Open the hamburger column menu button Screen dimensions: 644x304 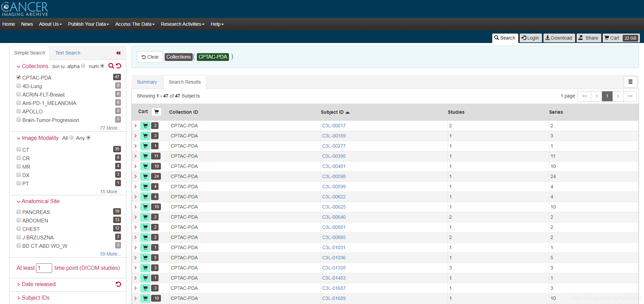[x=630, y=82]
